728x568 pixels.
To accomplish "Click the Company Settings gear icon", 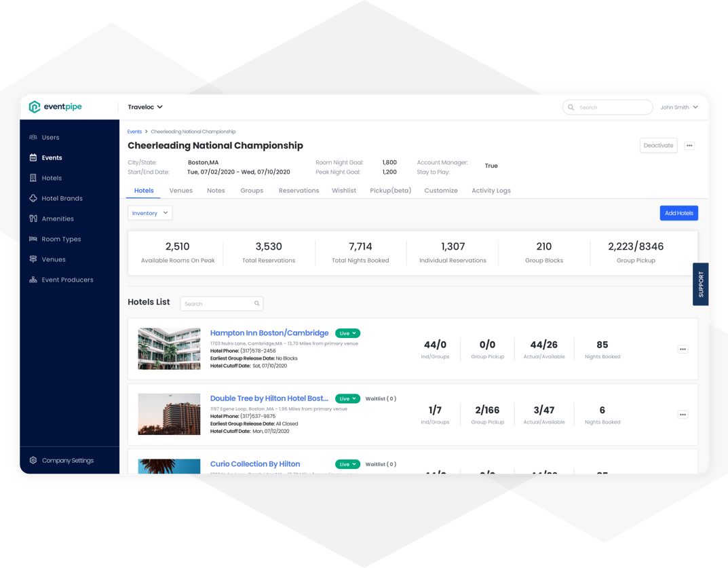I will click(33, 460).
